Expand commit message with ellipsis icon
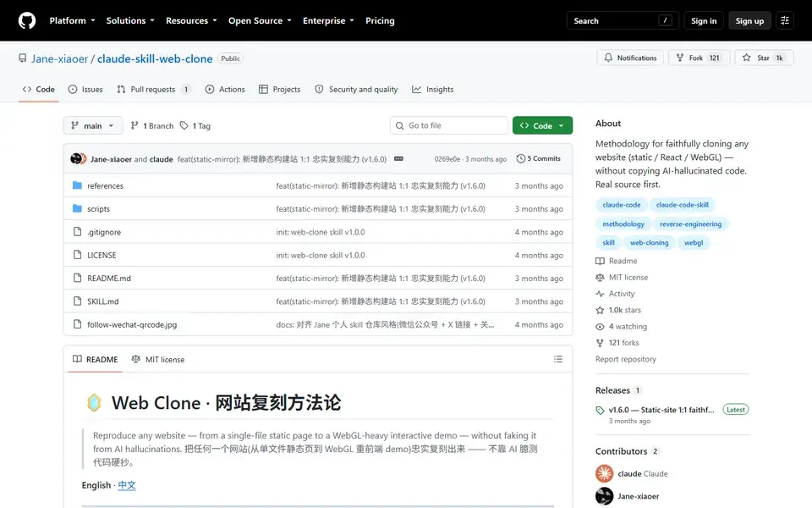The height and width of the screenshot is (508, 812). (x=398, y=158)
